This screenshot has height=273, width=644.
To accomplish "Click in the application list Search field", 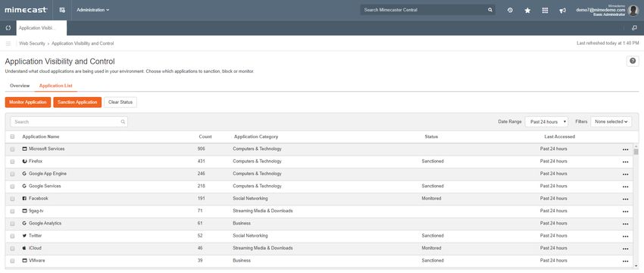I will click(69, 121).
